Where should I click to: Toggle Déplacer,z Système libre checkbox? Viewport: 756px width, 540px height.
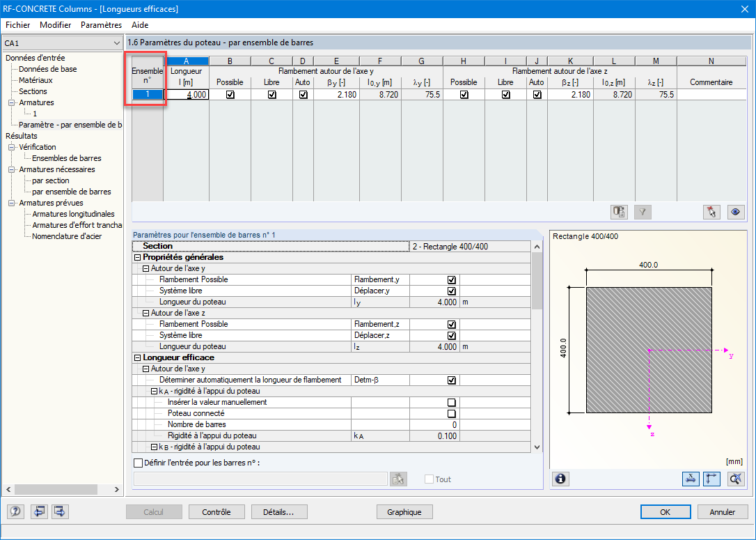point(451,335)
